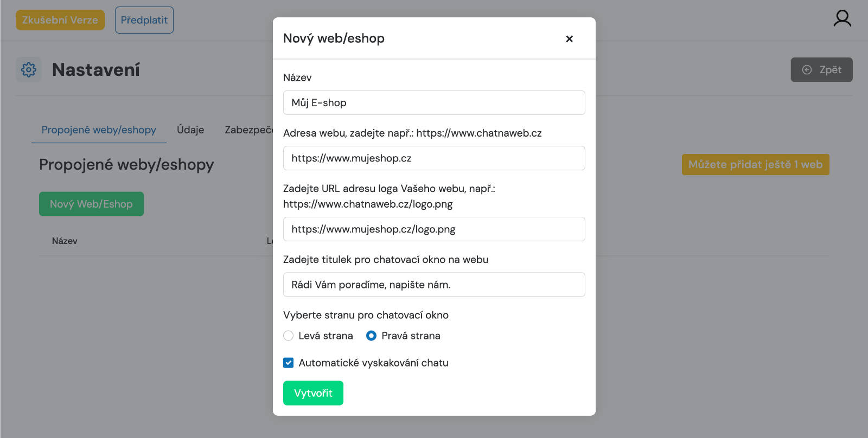Click the Adresa webu input field
The width and height of the screenshot is (868, 438).
(434, 158)
